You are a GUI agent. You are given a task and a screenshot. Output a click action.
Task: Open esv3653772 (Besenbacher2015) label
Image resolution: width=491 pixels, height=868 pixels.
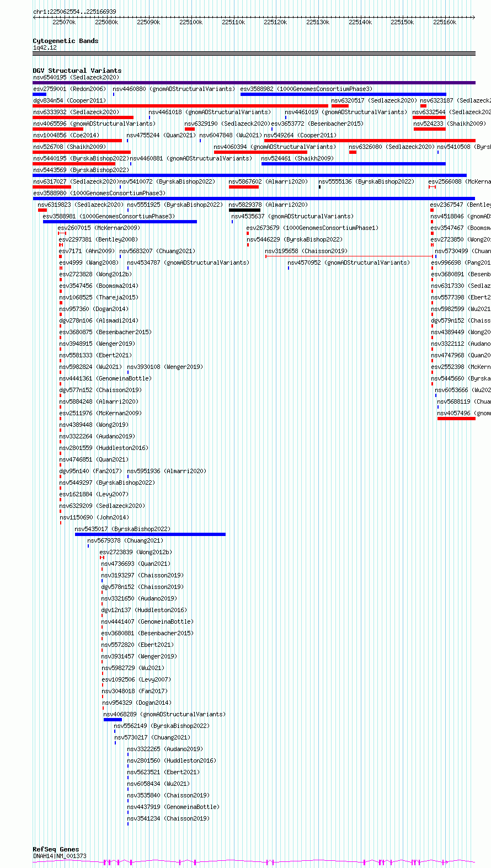click(x=317, y=124)
